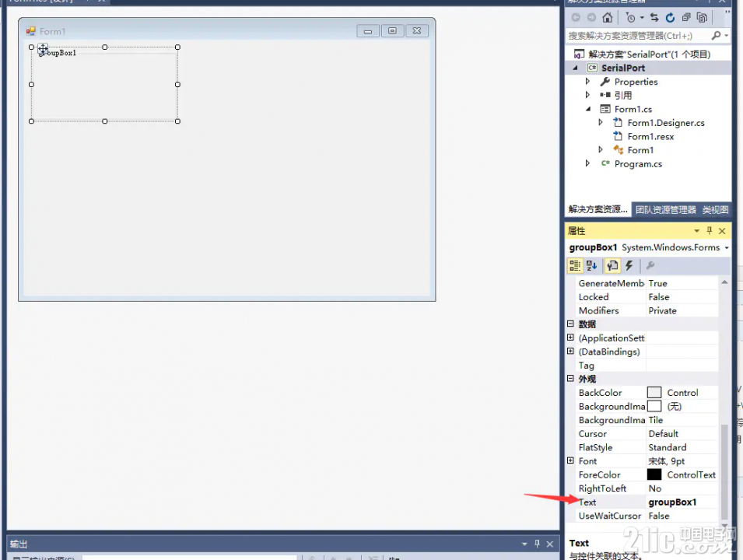Expand the Font property

point(570,460)
